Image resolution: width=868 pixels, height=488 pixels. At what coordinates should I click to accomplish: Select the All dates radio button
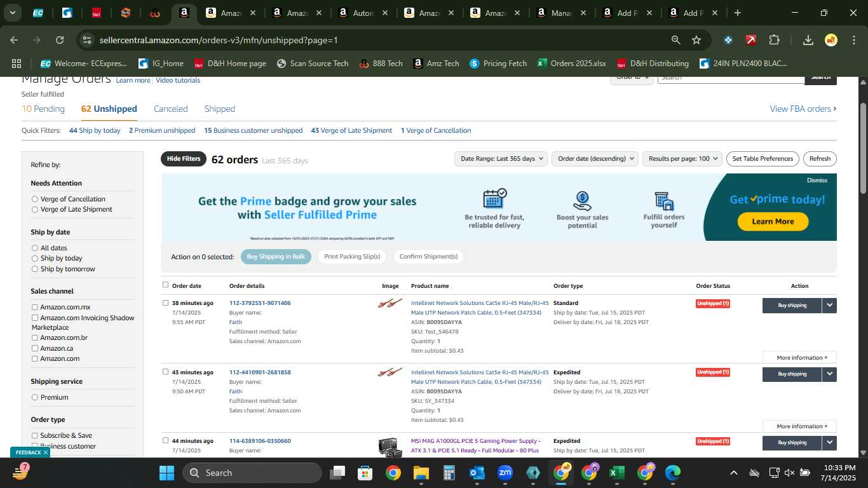35,248
